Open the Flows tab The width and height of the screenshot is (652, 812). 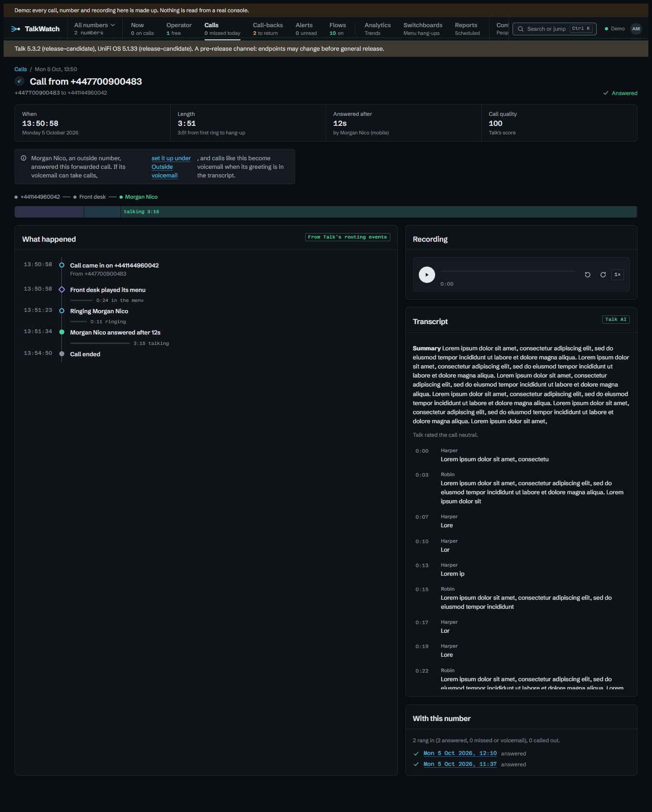(x=338, y=29)
